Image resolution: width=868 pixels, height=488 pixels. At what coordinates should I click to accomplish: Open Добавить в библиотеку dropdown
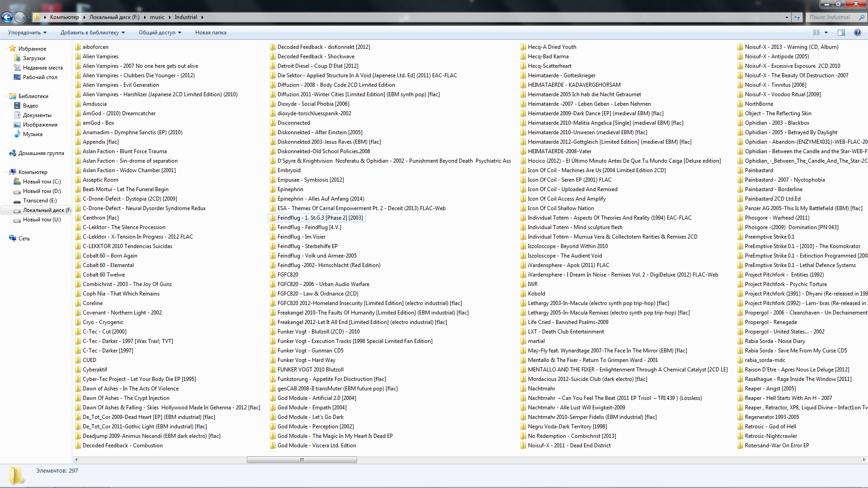click(x=92, y=33)
